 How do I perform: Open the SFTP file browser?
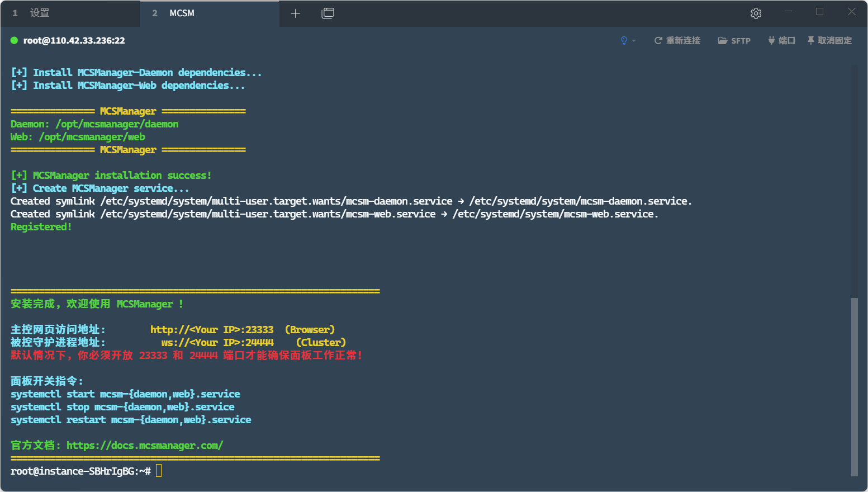[734, 40]
